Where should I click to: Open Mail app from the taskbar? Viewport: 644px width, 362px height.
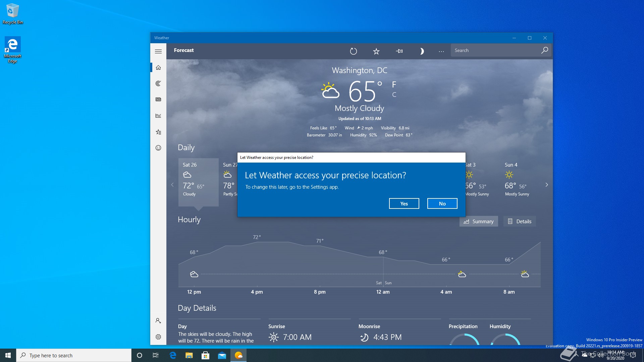(222, 355)
